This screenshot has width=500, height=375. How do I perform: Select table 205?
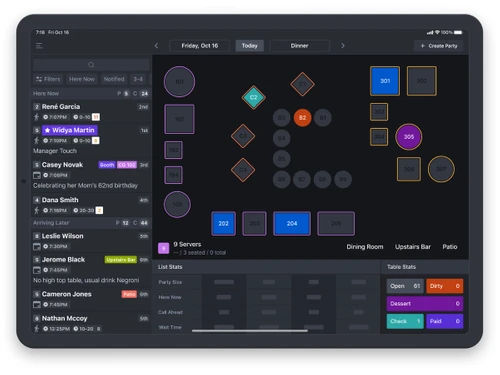(336, 223)
